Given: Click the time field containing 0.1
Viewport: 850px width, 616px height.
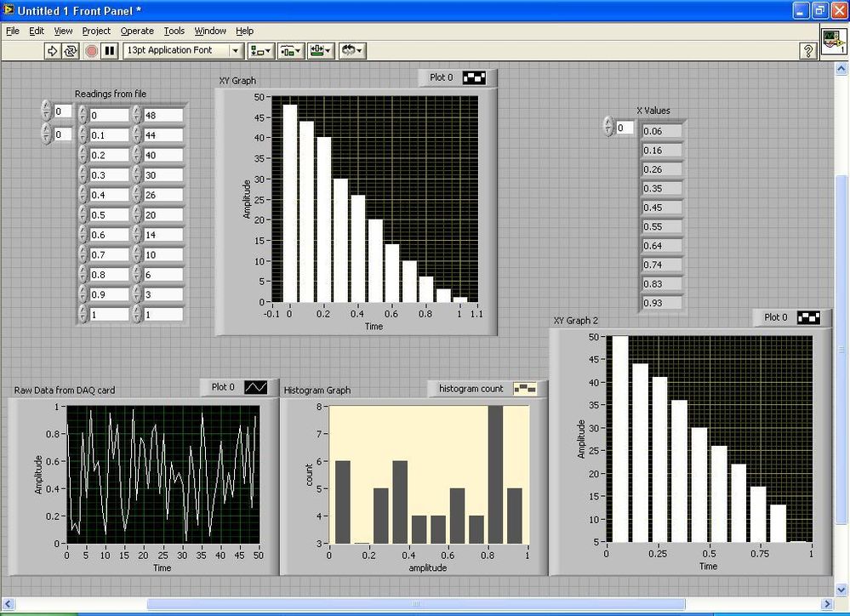Looking at the screenshot, I should (110, 135).
